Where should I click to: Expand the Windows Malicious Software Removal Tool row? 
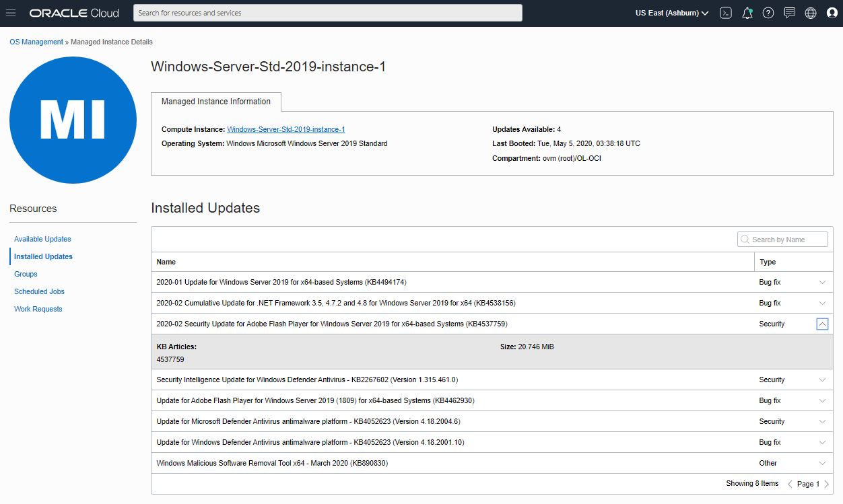(822, 462)
